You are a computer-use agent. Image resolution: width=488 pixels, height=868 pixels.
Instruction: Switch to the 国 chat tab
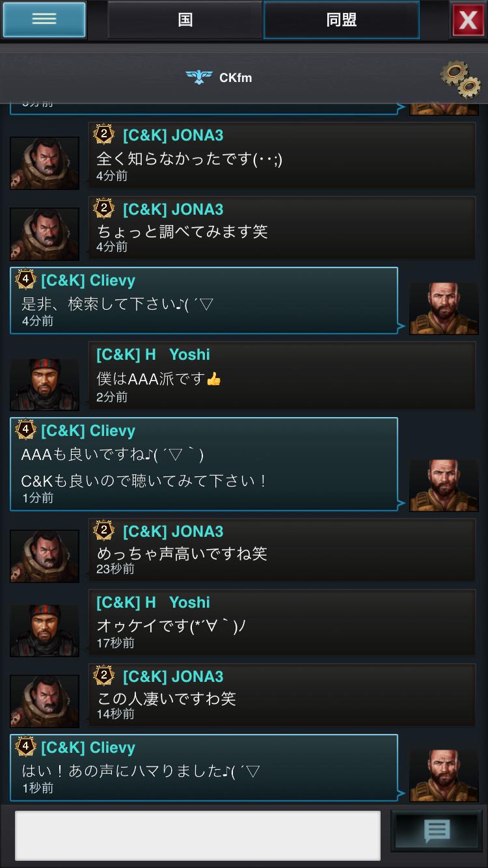[185, 20]
